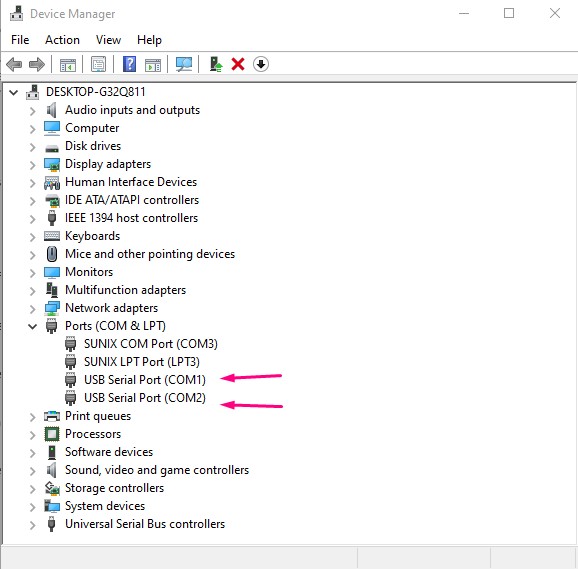
Task: Click the Back arrow toolbar icon
Action: (14, 64)
